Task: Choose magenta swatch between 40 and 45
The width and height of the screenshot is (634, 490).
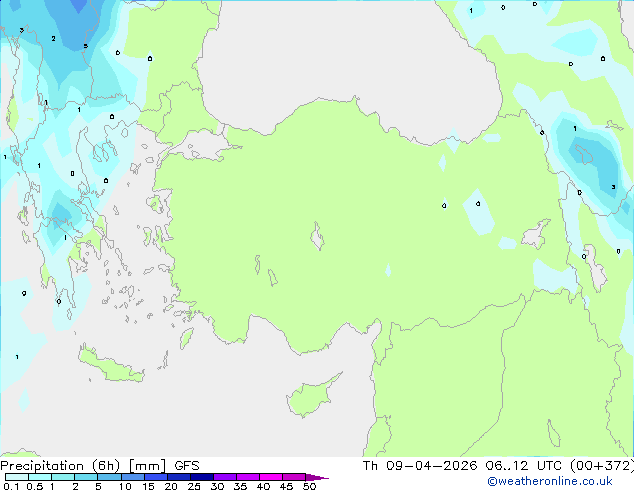Action: point(271,477)
